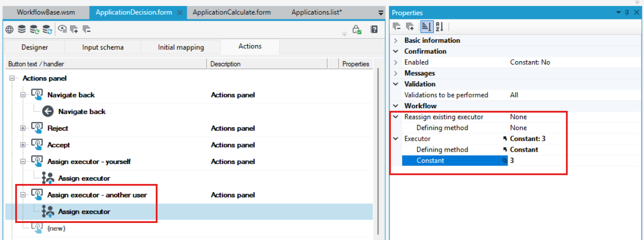Switch to ApplicationCalculate.form tab

[232, 12]
